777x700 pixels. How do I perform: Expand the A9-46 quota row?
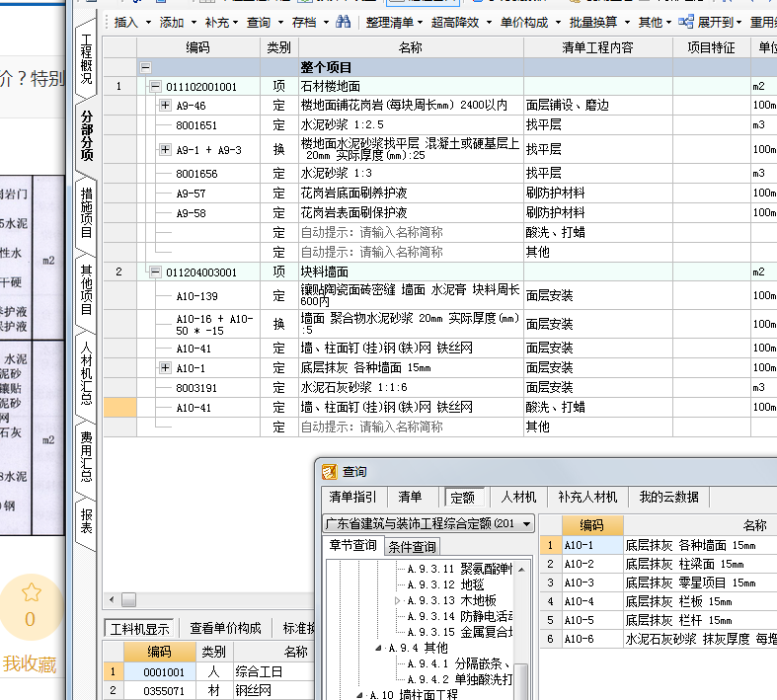[165, 105]
